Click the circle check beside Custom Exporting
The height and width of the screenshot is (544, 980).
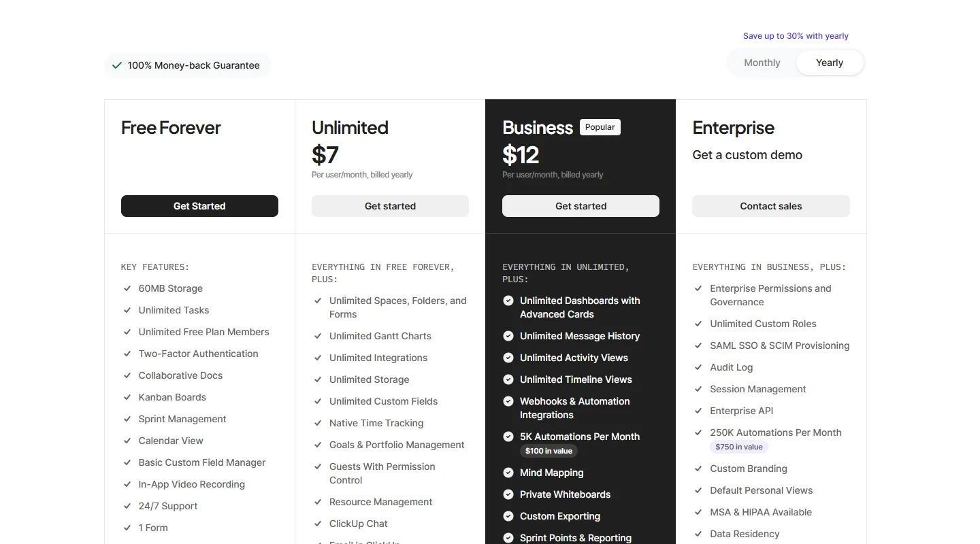(508, 516)
